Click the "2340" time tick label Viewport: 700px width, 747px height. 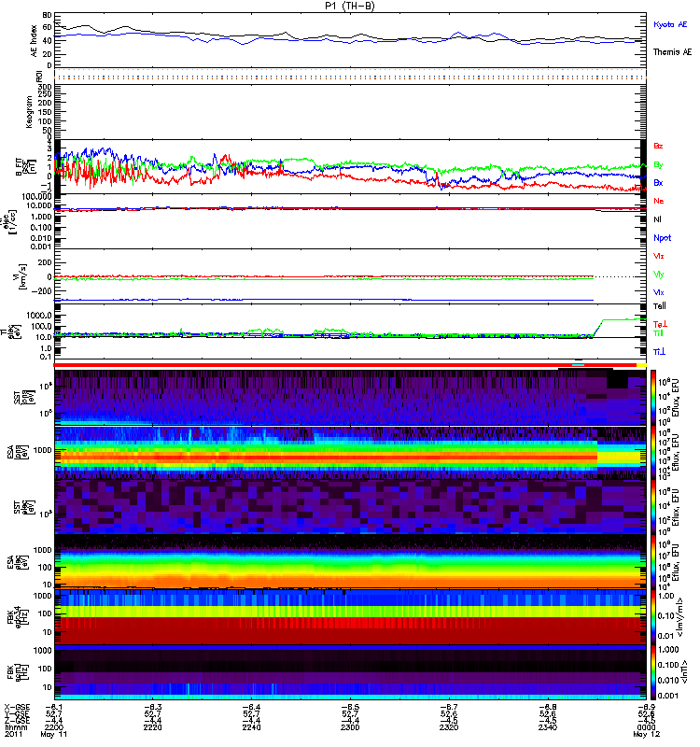click(x=548, y=727)
